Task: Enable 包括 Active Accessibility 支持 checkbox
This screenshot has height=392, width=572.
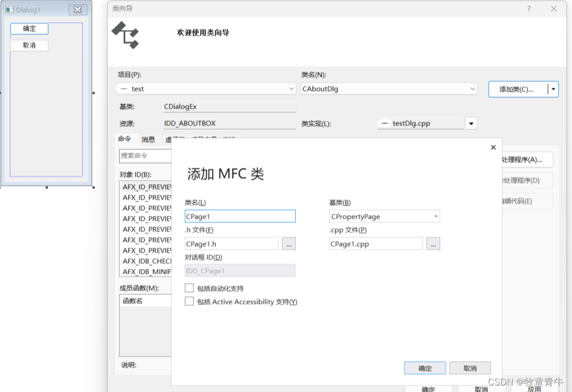Action: (x=189, y=301)
